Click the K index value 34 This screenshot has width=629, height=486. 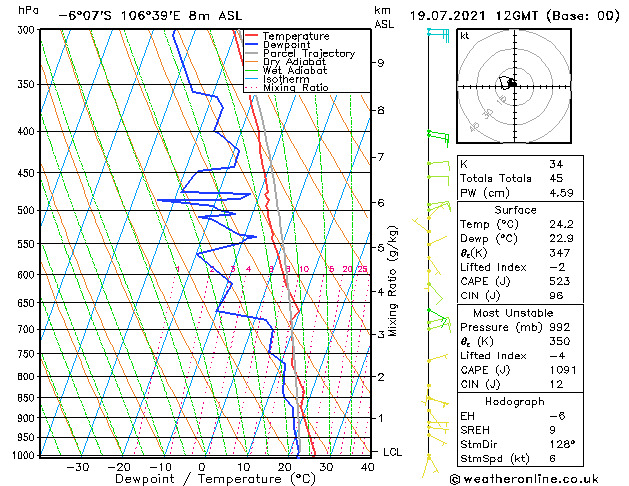click(x=556, y=164)
